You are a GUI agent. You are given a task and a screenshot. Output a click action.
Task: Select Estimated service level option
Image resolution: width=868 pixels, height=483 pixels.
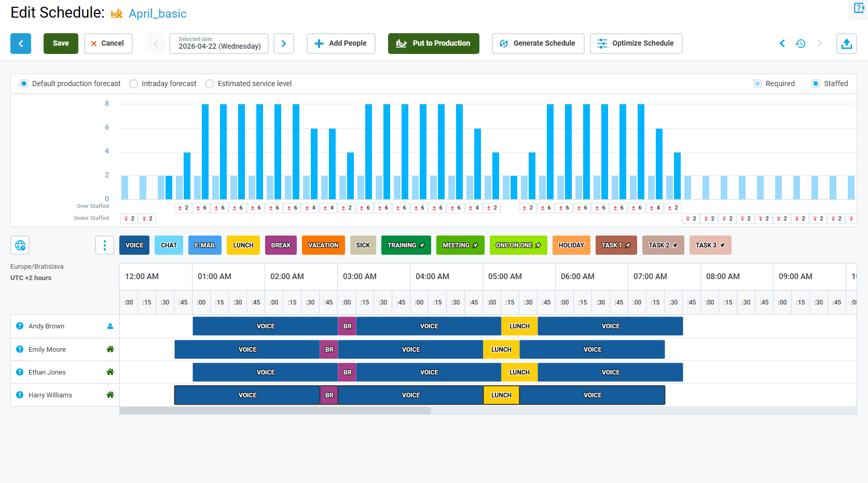210,84
